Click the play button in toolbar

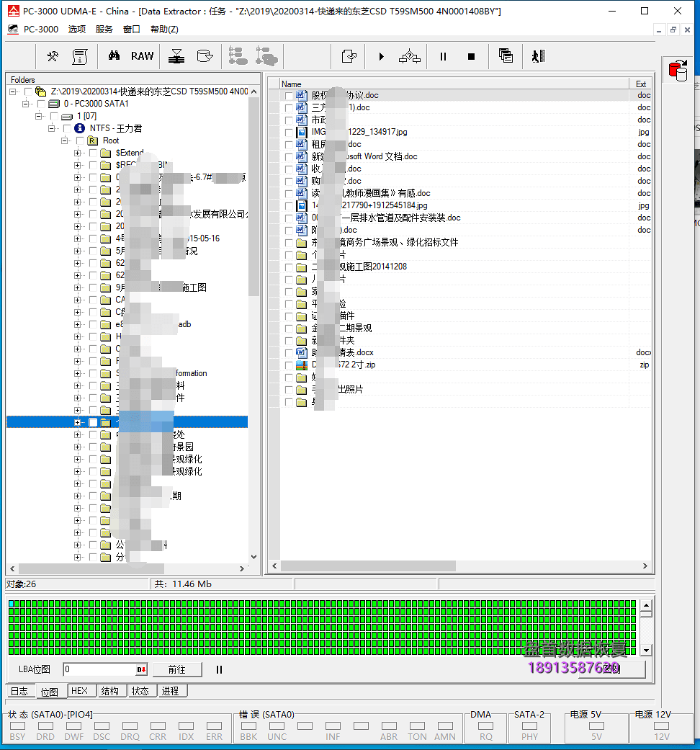(381, 56)
